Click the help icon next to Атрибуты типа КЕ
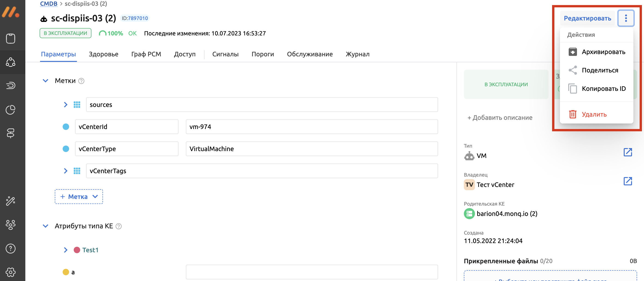 [x=119, y=226]
